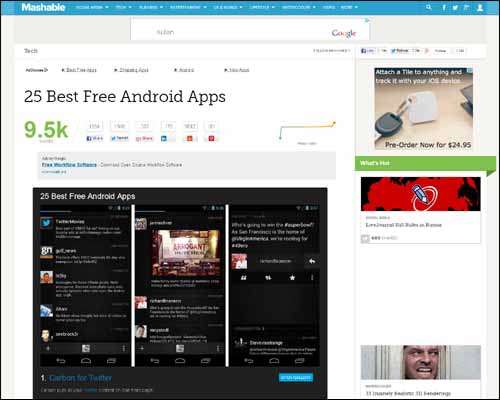Open Mashable's Twitter icon in header
This screenshot has height=400, width=500.
pyautogui.click(x=455, y=7)
